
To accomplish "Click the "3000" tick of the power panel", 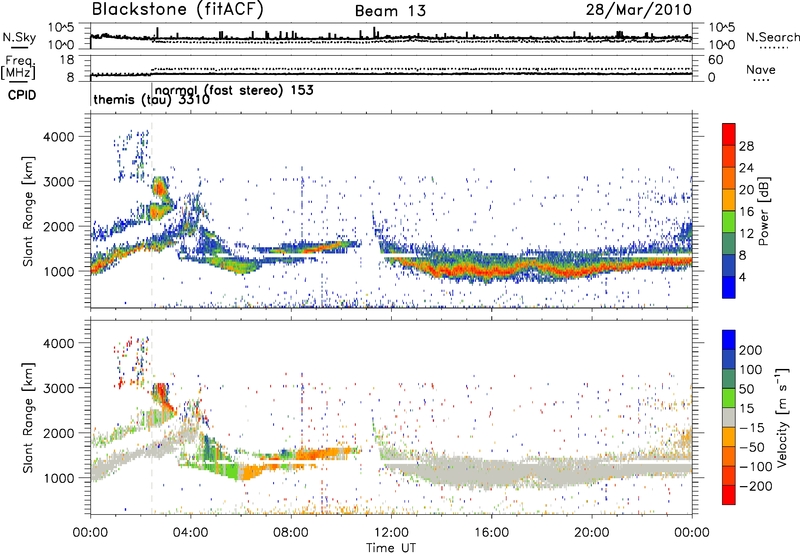I will click(59, 182).
